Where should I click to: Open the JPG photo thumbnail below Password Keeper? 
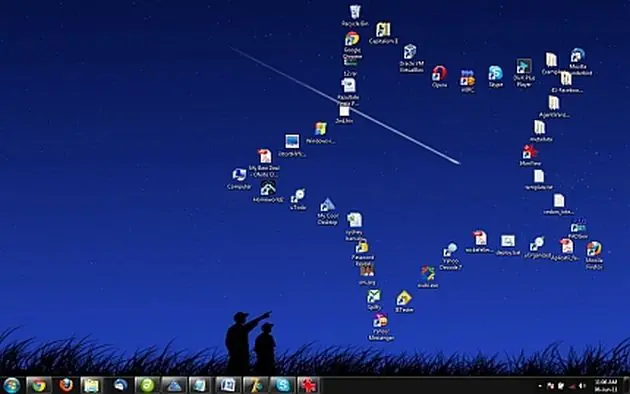[366, 270]
